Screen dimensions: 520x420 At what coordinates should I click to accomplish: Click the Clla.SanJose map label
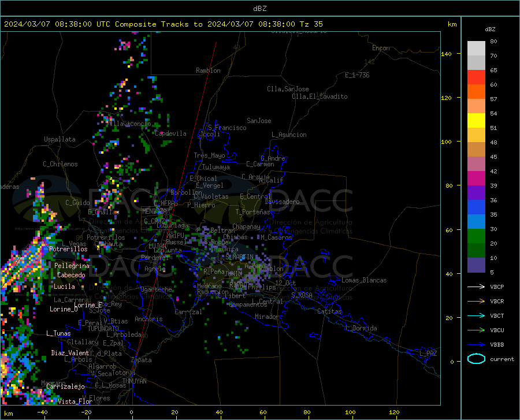(288, 89)
